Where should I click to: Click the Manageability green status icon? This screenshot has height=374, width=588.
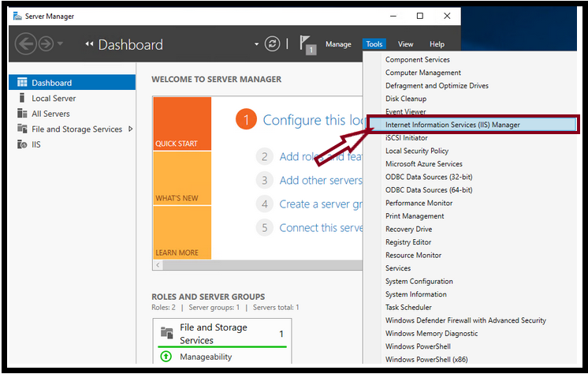(x=166, y=356)
